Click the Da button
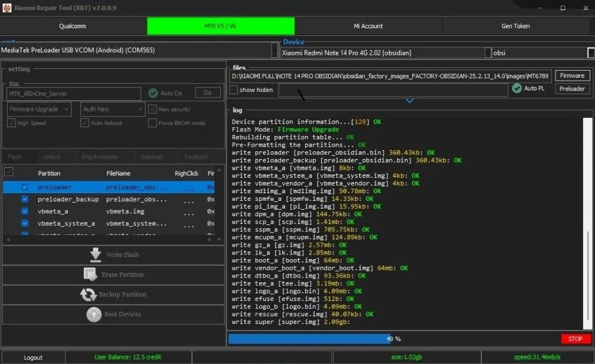The width and height of the screenshot is (595, 364). (x=207, y=92)
